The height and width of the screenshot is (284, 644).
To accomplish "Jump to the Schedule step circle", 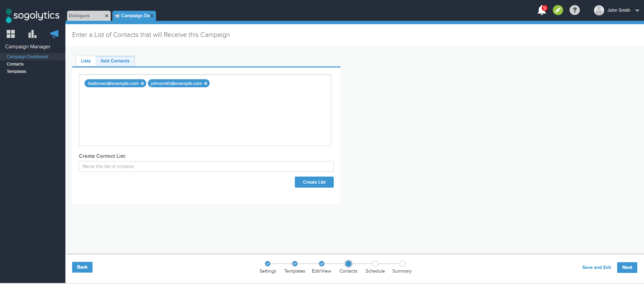I will point(375,264).
